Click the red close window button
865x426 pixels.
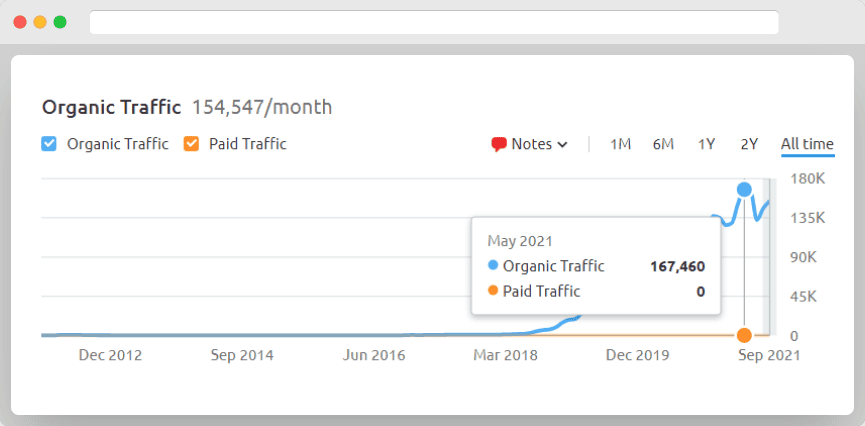pyautogui.click(x=20, y=22)
